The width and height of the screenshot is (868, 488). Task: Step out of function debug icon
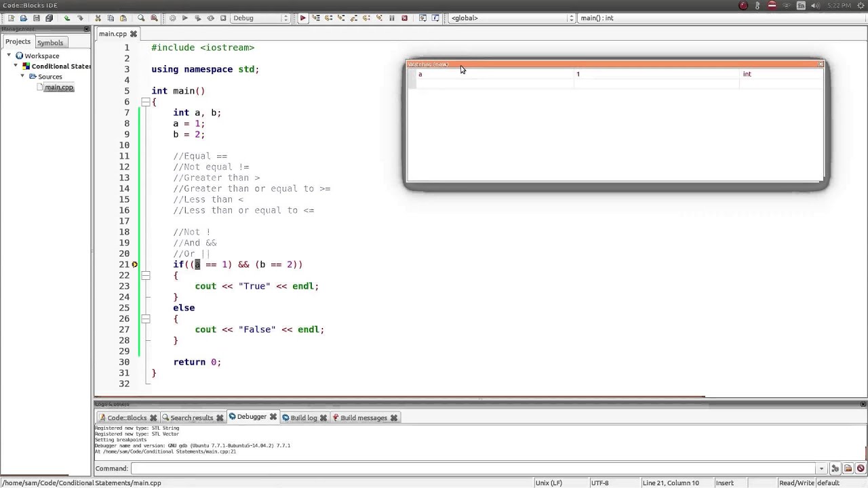354,18
